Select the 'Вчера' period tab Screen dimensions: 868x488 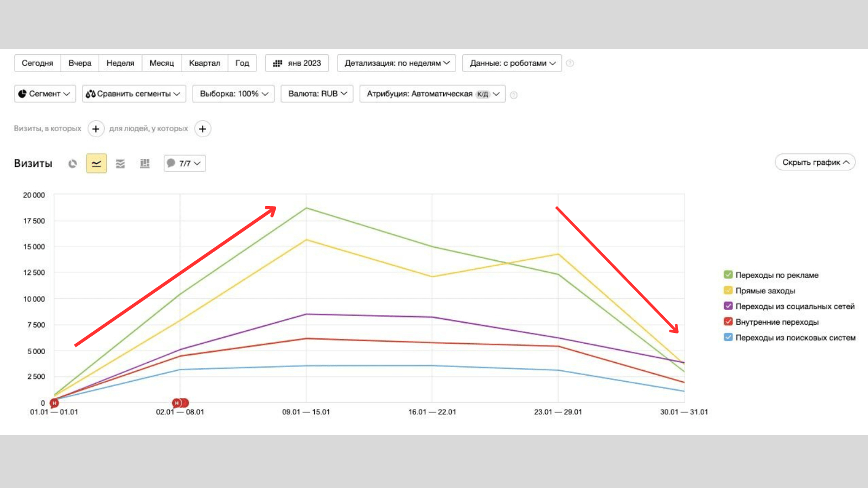(x=80, y=63)
